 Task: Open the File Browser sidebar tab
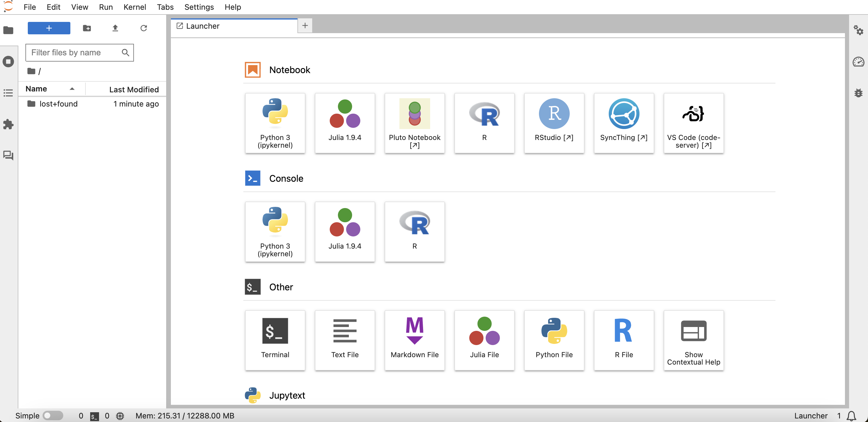pyautogui.click(x=8, y=30)
